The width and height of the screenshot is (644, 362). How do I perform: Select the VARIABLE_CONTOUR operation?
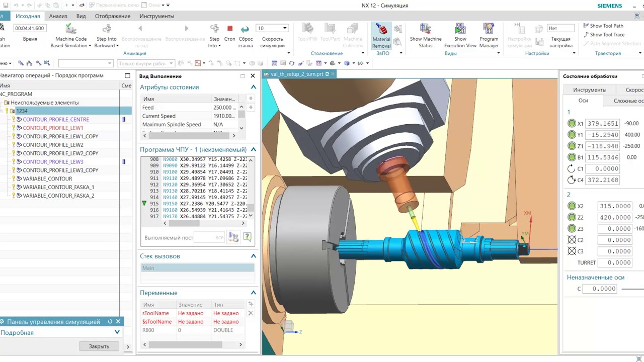click(x=47, y=178)
